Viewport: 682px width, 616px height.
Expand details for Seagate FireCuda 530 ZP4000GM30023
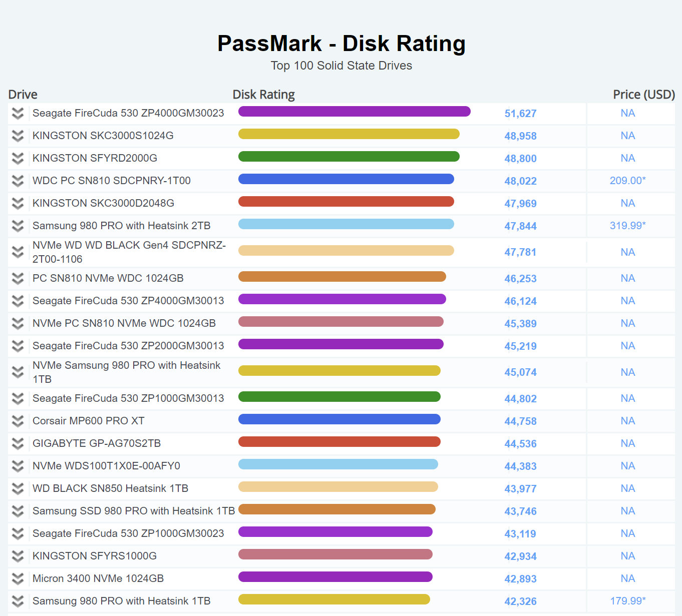point(18,114)
